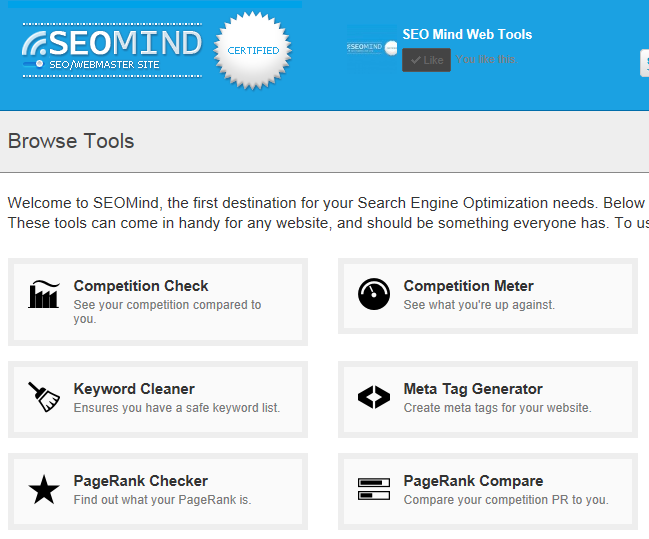Image resolution: width=649 pixels, height=539 pixels.
Task: Open the Competition Check tool title
Action: 141,286
